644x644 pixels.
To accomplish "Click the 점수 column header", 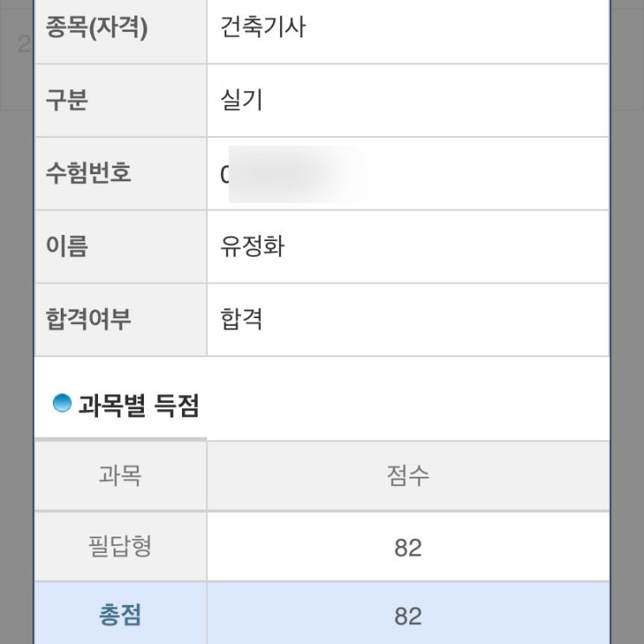I will (407, 475).
